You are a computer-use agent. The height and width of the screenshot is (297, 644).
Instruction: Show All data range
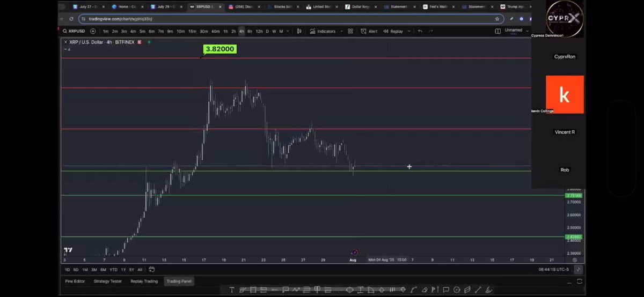140,270
